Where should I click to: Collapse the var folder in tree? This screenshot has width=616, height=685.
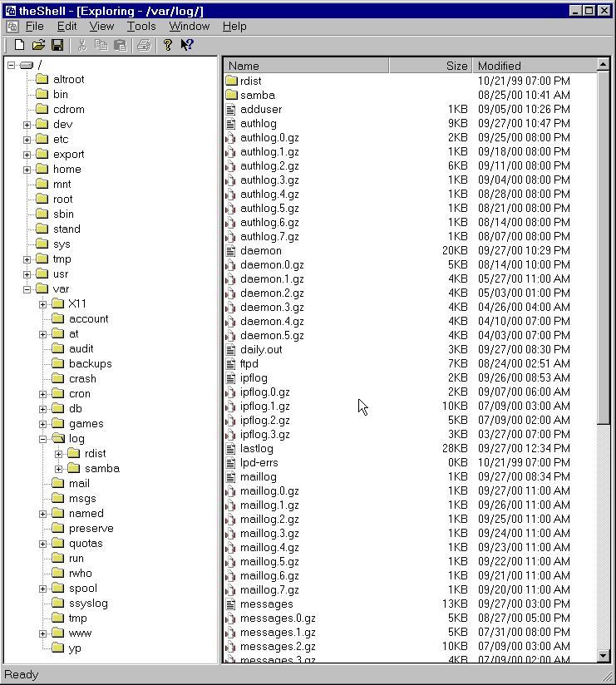coord(27,289)
